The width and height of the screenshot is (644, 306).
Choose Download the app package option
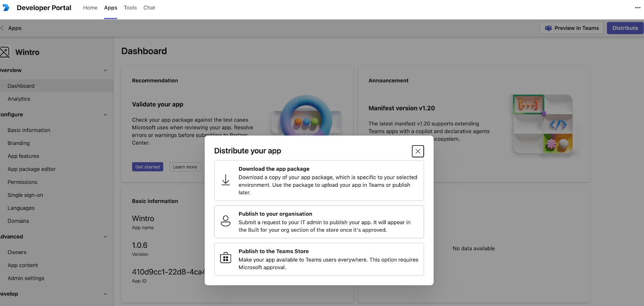tap(319, 181)
